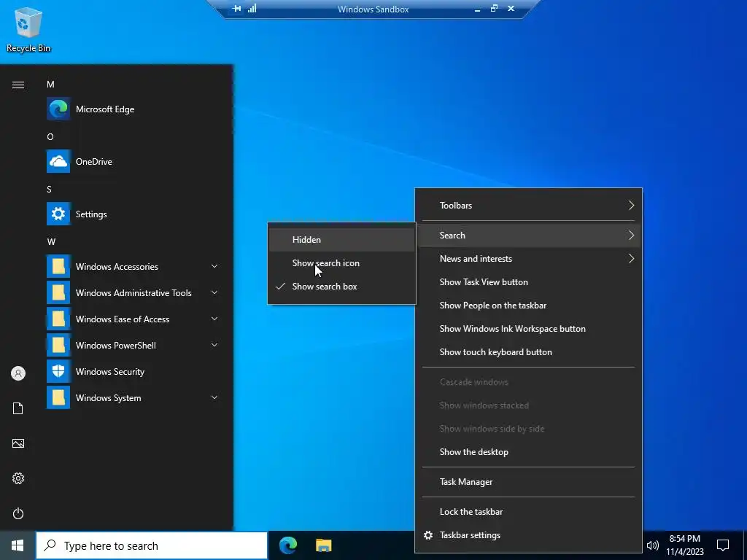Screen dimensions: 747x560
Task: Choose Show the desktop
Action: click(528, 452)
